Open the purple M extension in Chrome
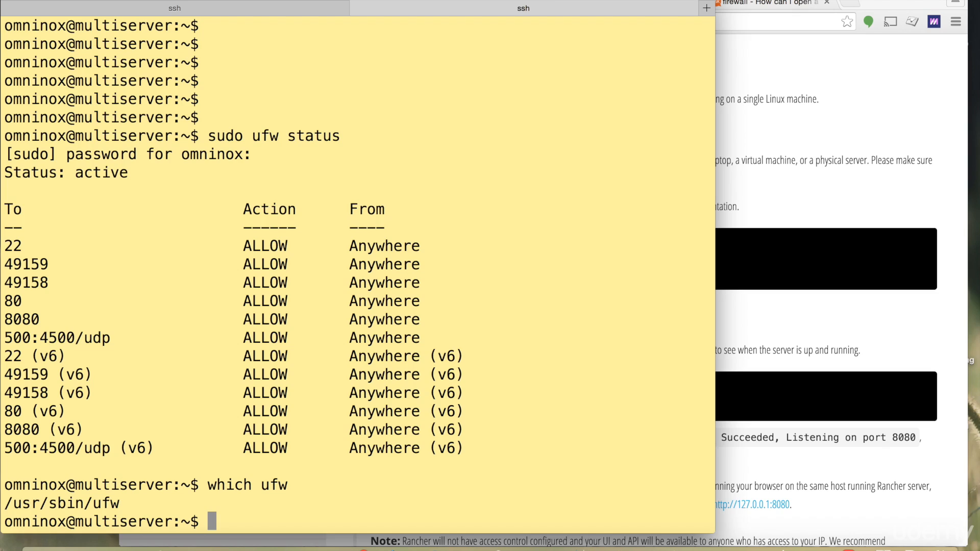 pos(934,21)
